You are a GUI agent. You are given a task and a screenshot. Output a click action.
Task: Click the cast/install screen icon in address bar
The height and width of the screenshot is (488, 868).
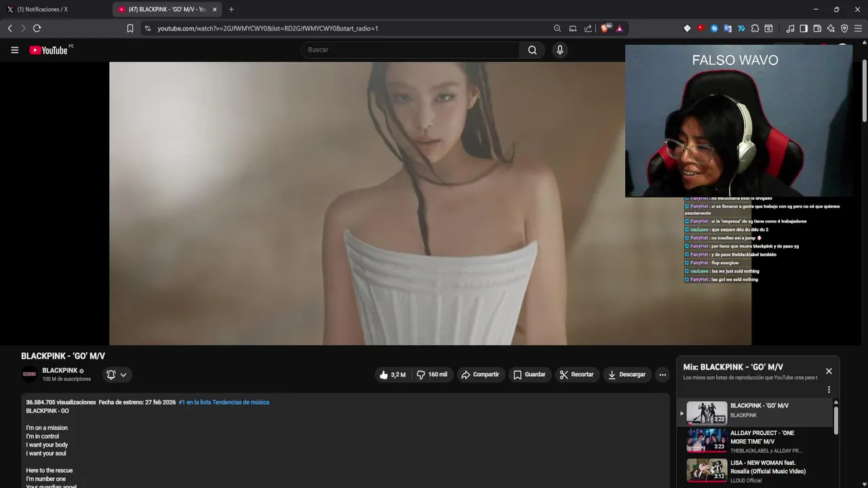(573, 28)
